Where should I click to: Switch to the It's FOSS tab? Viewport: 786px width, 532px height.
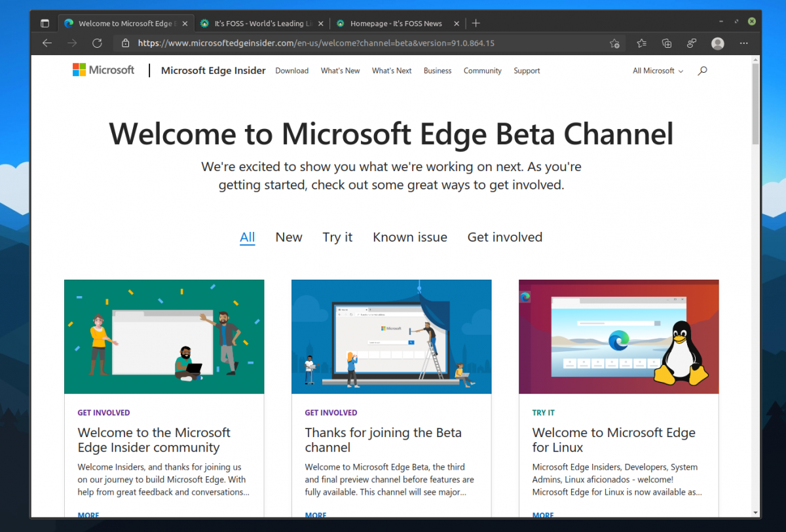259,22
